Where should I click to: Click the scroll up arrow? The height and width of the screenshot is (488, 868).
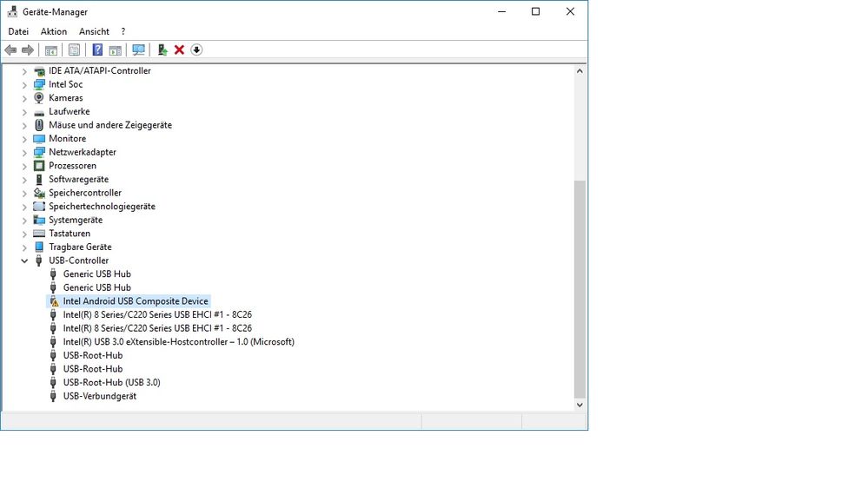point(580,71)
